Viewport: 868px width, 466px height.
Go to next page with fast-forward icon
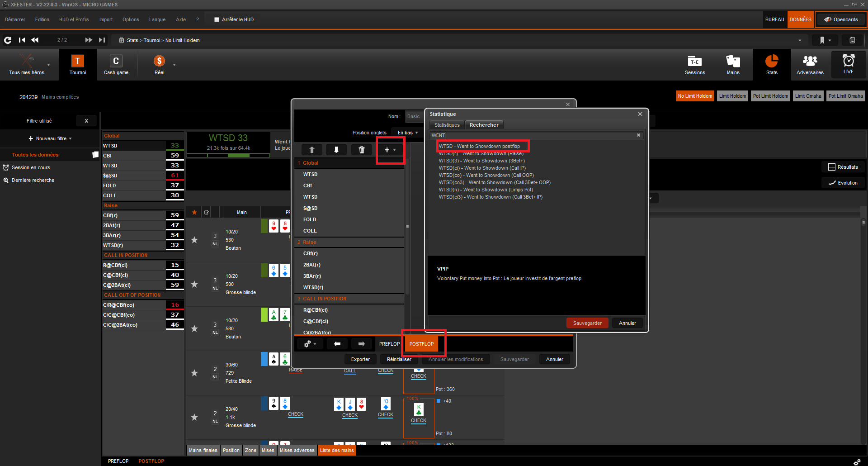tap(89, 40)
